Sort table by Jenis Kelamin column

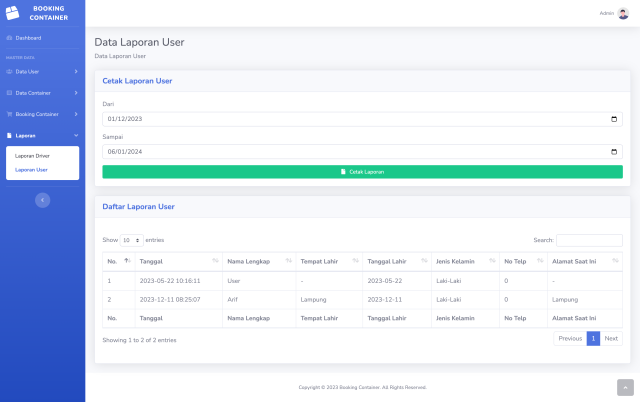[x=464, y=262]
